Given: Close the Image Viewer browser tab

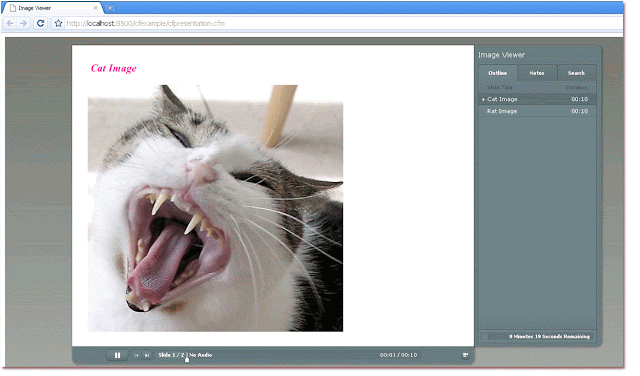Looking at the screenshot, I should [x=97, y=8].
